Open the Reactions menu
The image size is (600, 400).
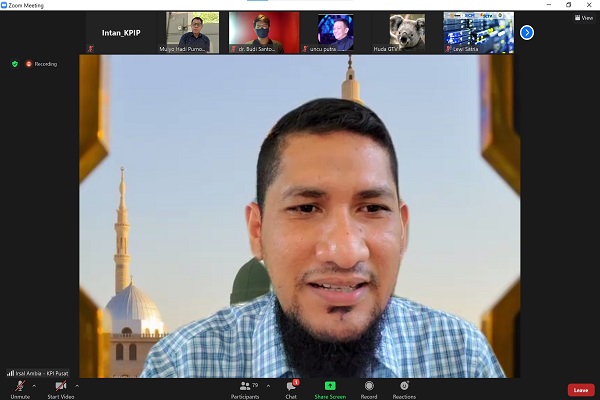[404, 388]
